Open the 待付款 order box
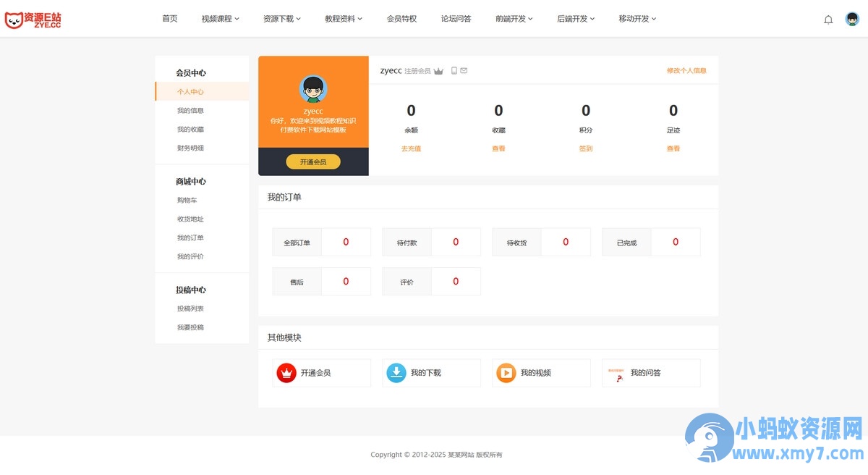The height and width of the screenshot is (475, 868). pos(432,243)
